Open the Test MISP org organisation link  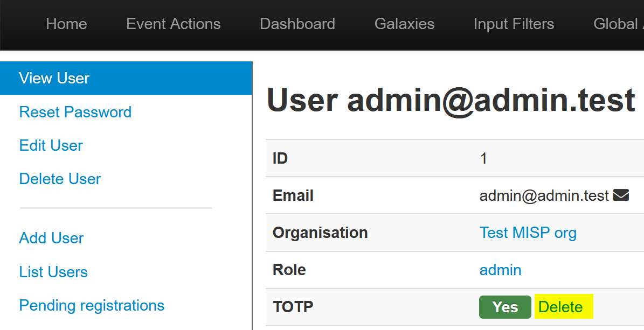pos(528,233)
